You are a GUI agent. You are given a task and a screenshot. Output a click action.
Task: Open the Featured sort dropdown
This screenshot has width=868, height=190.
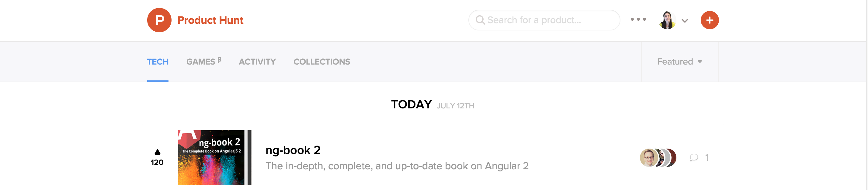(679, 62)
